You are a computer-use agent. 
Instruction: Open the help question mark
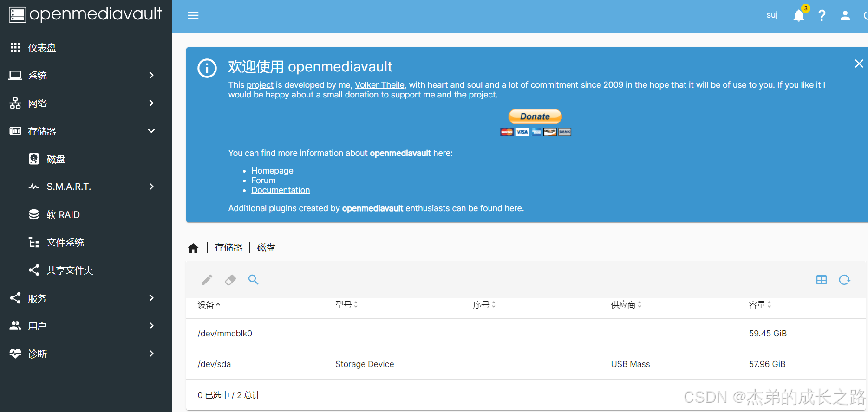(x=822, y=15)
